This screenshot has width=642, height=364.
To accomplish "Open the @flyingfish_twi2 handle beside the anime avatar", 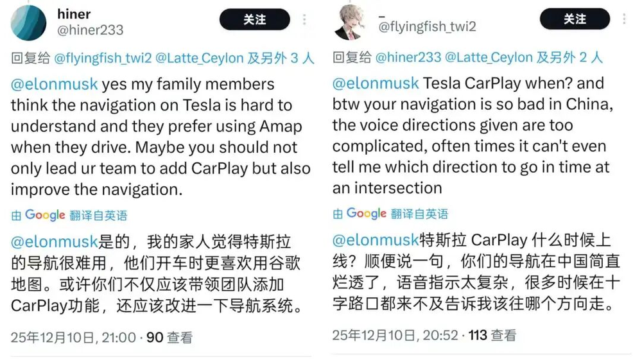I will coord(427,26).
